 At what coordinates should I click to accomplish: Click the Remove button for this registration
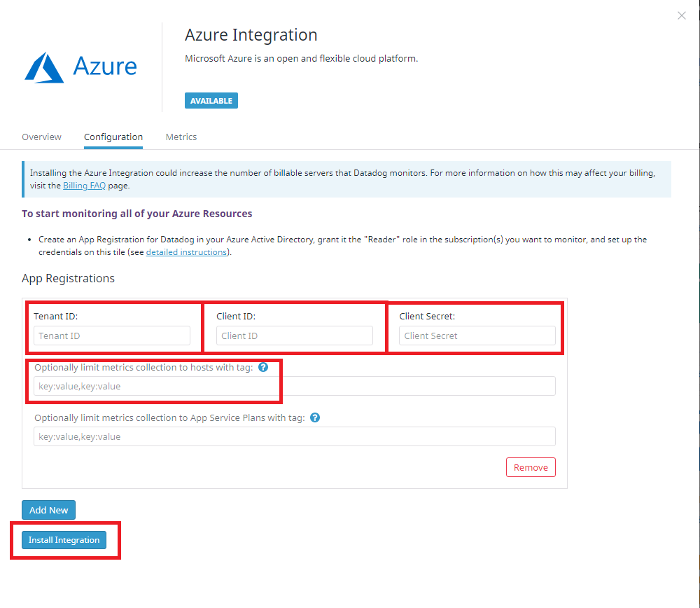(531, 467)
